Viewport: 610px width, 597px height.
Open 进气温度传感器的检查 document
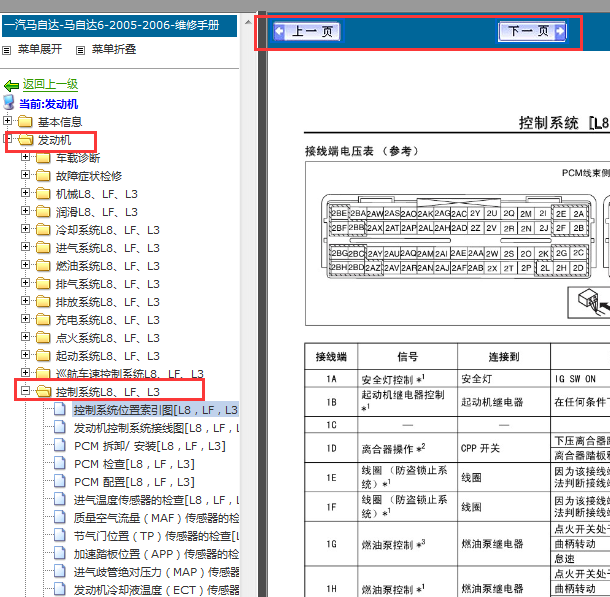(x=156, y=500)
